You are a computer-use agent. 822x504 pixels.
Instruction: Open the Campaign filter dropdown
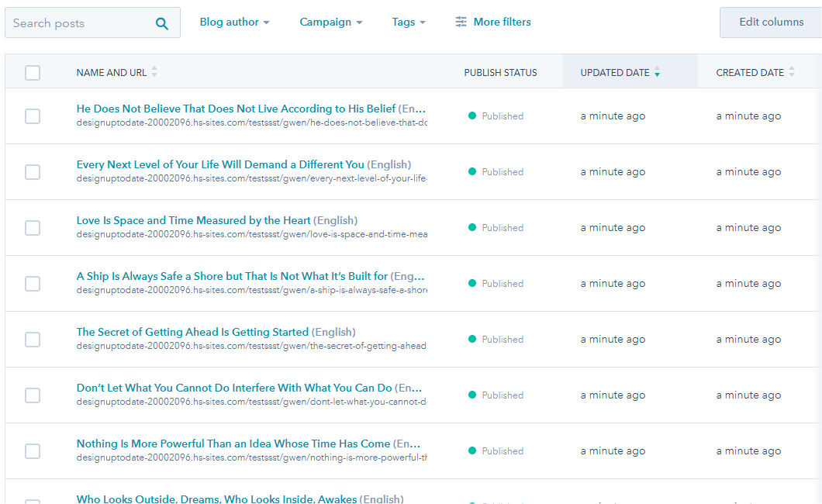pos(330,22)
